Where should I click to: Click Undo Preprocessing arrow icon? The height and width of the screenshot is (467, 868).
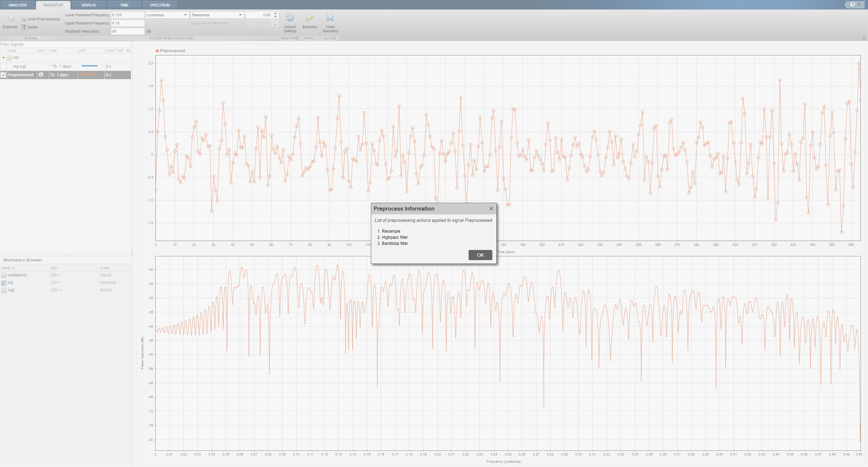pos(23,19)
